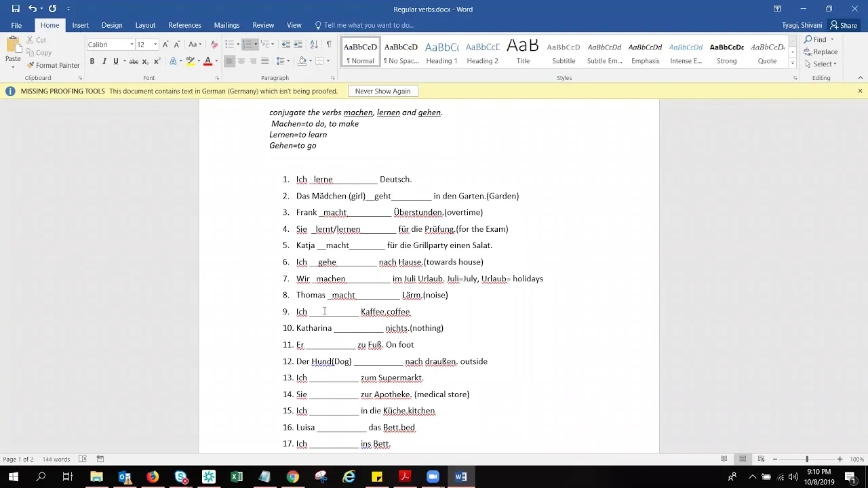Apply the Heading 1 style
The width and height of the screenshot is (868, 488).
click(441, 53)
